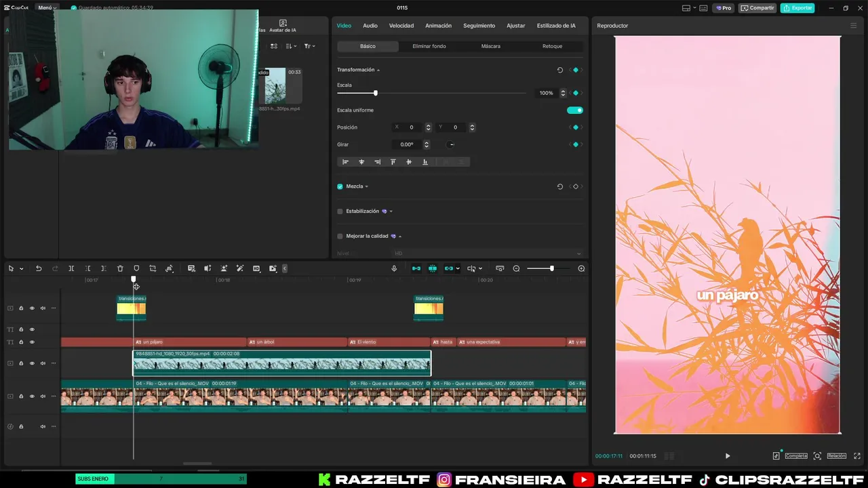The height and width of the screenshot is (488, 868).
Task: Open the Reproductor panel menu icon
Action: 853,26
